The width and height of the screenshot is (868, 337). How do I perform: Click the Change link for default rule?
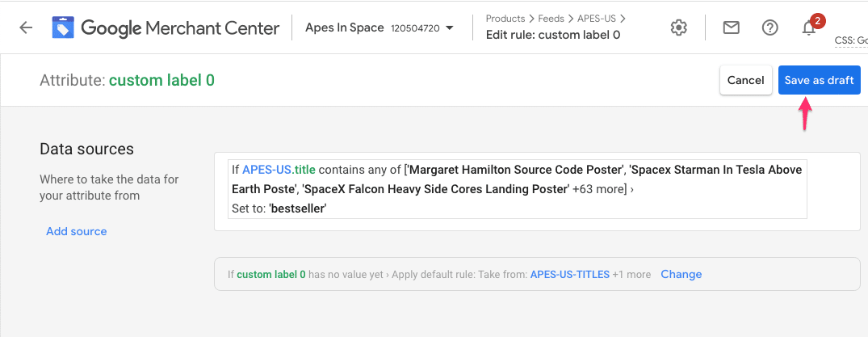tap(681, 274)
